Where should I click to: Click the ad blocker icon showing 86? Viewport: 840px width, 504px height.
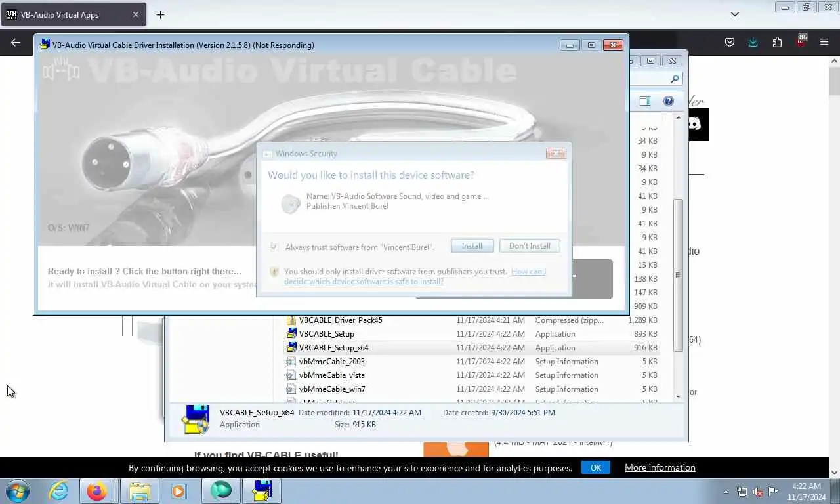801,41
